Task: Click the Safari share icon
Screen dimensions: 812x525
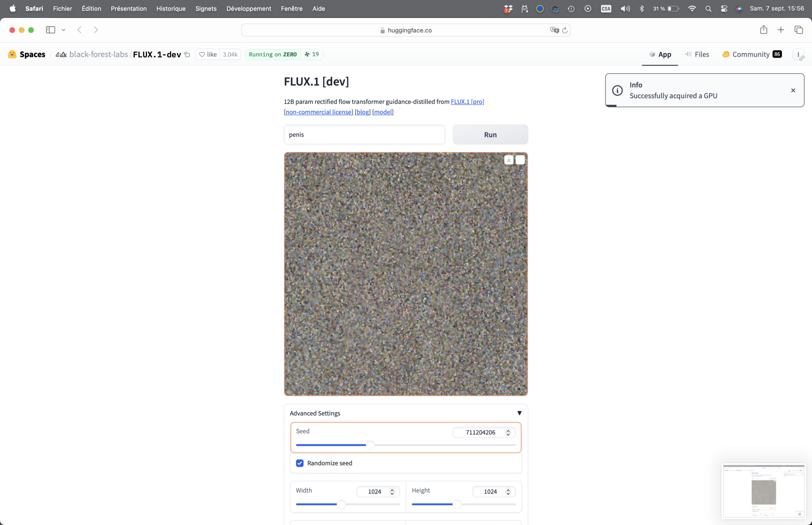Action: coord(763,30)
